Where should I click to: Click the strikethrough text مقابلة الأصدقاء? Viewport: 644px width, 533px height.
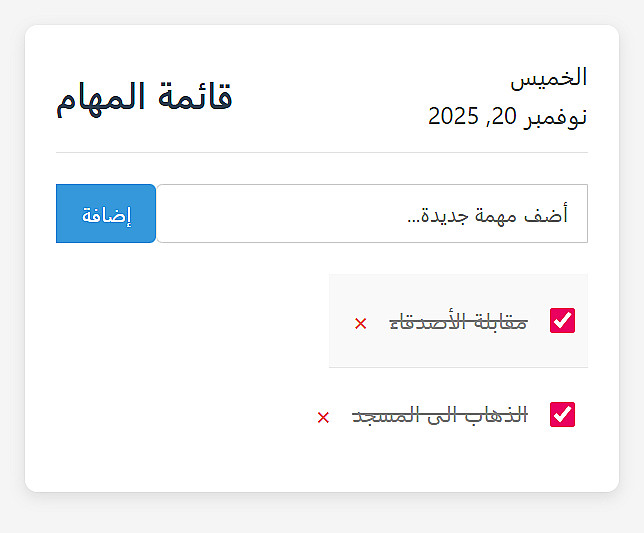(458, 322)
